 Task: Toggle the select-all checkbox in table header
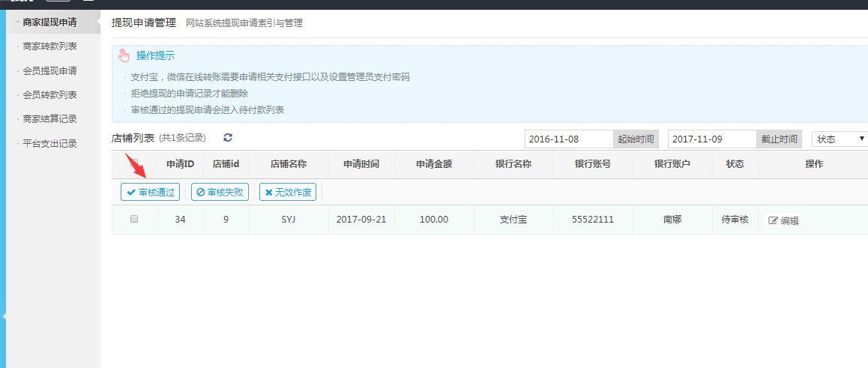pos(134,164)
